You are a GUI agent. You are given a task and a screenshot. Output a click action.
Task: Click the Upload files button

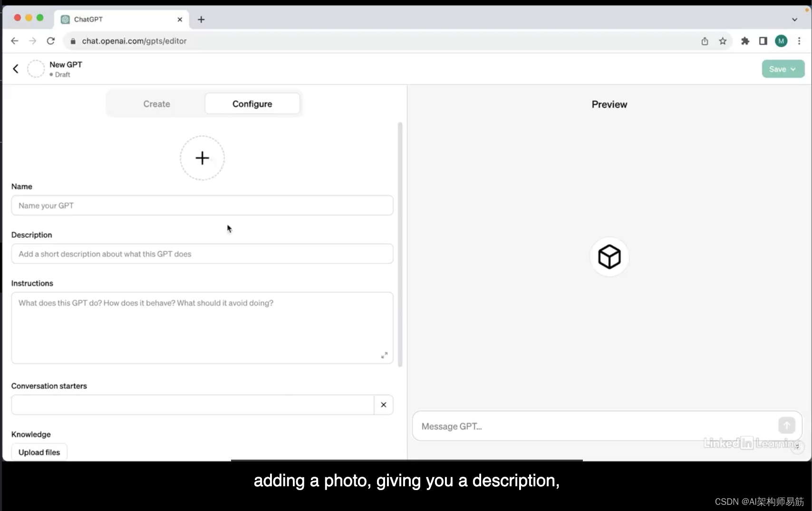point(39,452)
